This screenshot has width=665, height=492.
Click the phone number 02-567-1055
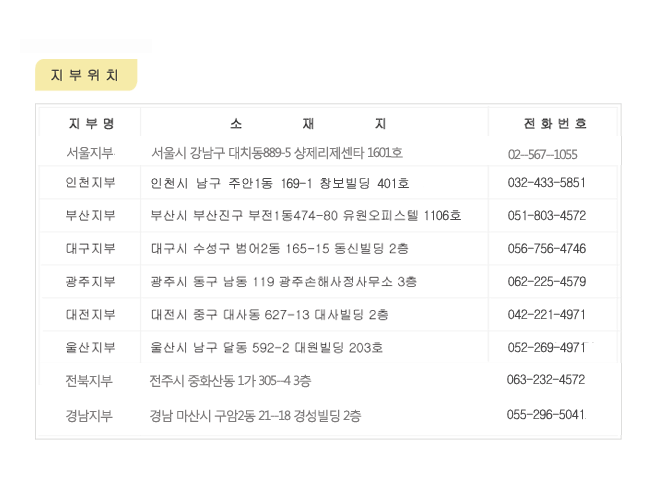coord(542,154)
